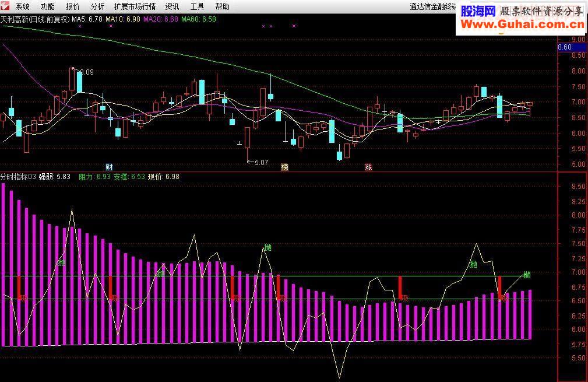Click the 榜 marker under the chart
The height and width of the screenshot is (382, 588).
284,167
